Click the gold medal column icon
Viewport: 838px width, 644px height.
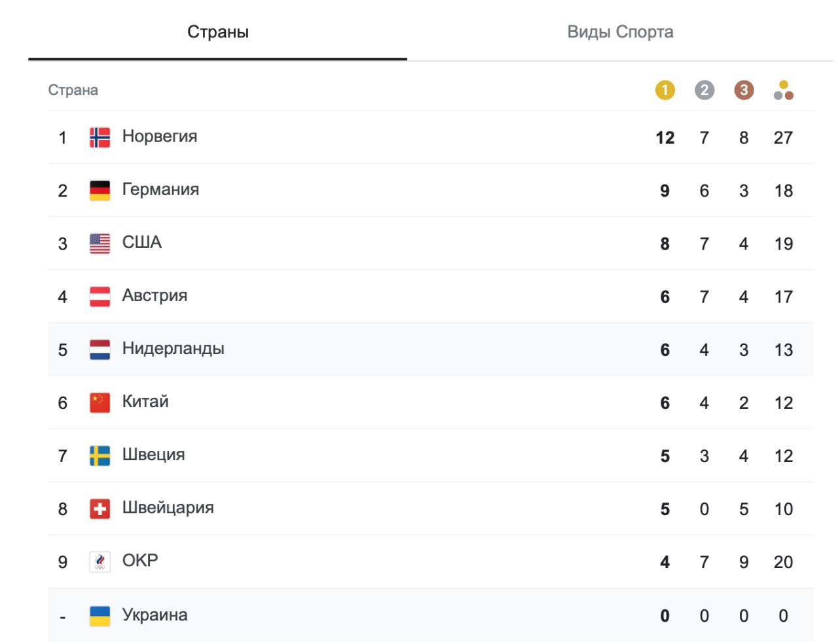coord(665,90)
